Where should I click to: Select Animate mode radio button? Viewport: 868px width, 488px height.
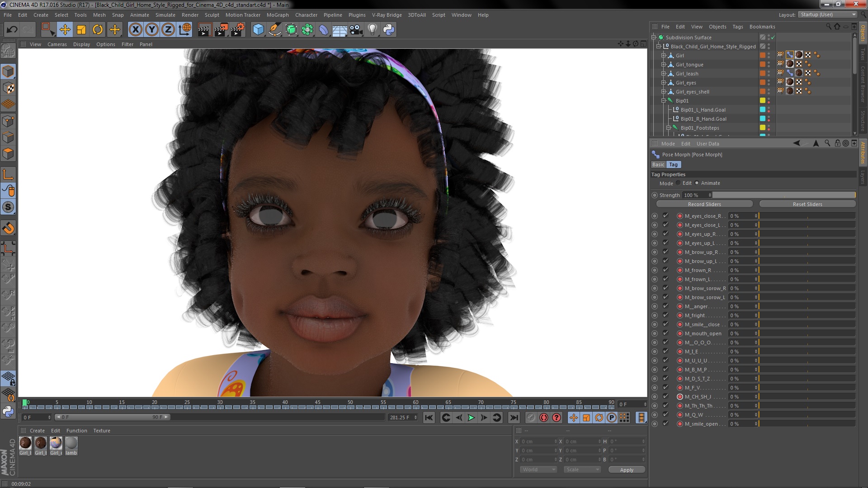tap(697, 183)
